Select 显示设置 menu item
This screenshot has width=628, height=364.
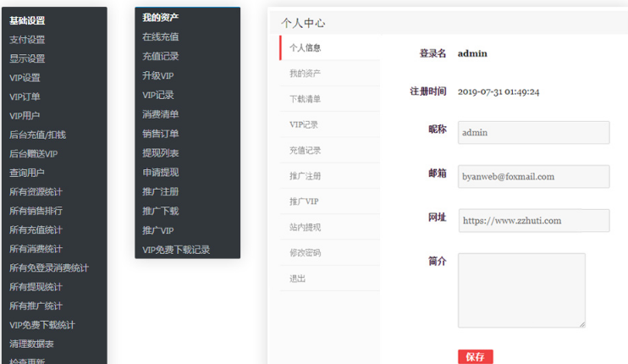pos(27,59)
